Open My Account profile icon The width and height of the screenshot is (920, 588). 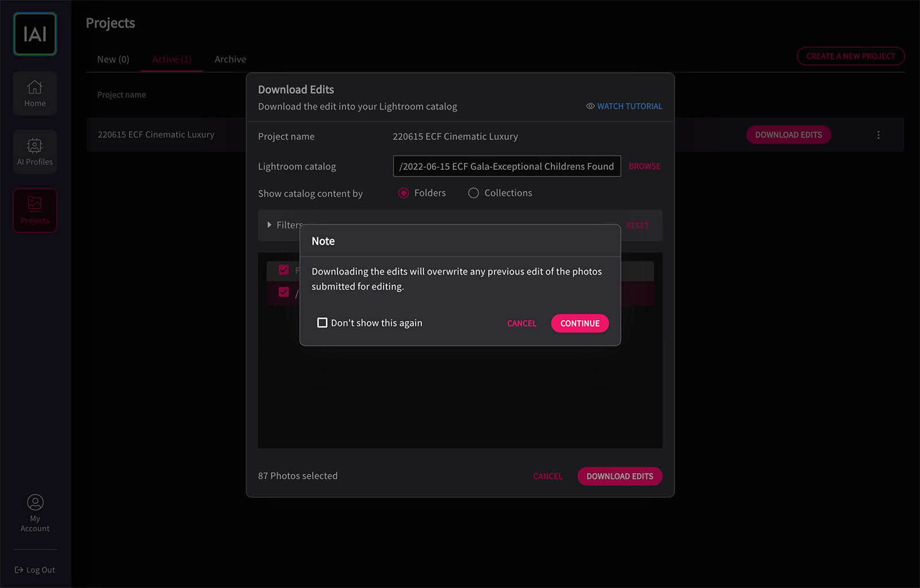click(x=35, y=502)
